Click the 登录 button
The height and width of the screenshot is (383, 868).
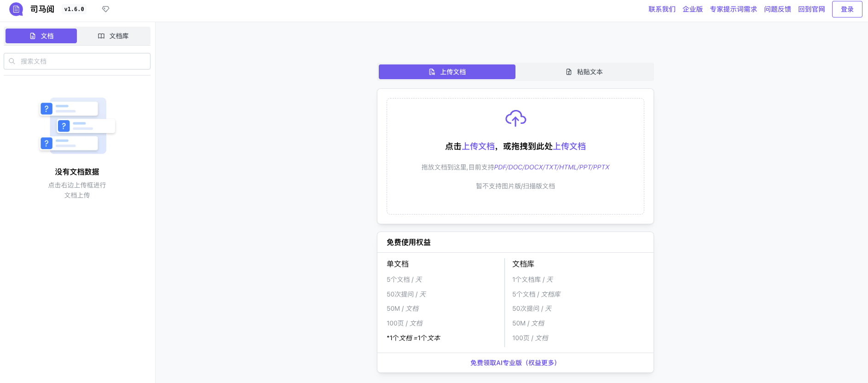click(847, 9)
